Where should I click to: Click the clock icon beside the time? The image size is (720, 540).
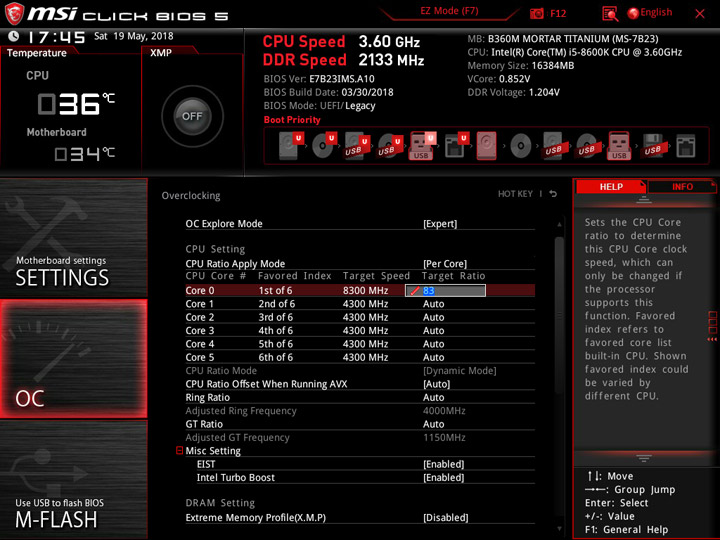(14, 36)
